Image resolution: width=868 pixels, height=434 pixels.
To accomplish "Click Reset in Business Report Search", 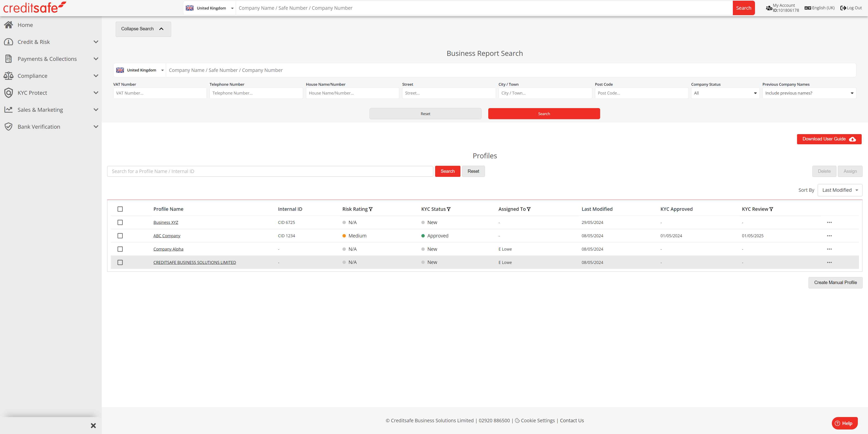I will point(425,114).
